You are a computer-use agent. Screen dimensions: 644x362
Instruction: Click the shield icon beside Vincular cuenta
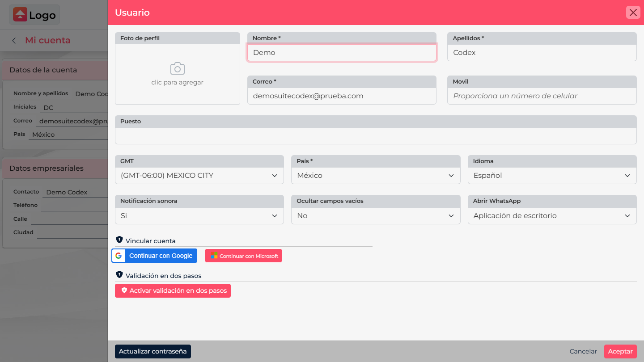119,240
